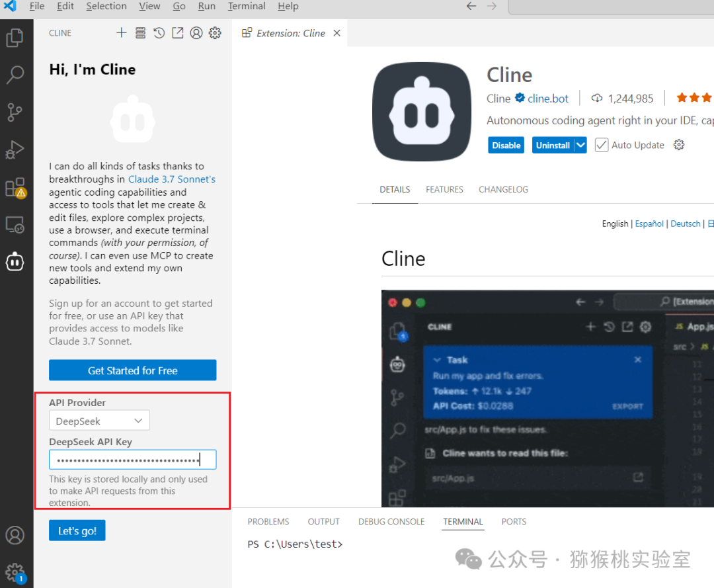This screenshot has height=588, width=714.
Task: Open Cline history icon
Action: click(159, 33)
